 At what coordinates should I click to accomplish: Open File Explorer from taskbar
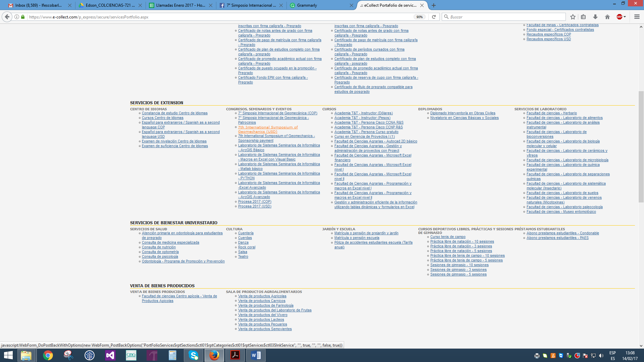[x=26, y=355]
